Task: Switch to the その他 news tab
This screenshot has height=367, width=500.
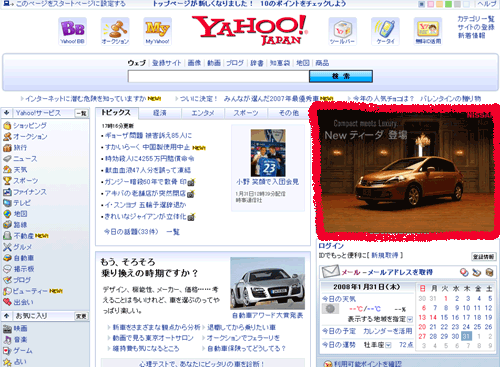Action: 289,113
